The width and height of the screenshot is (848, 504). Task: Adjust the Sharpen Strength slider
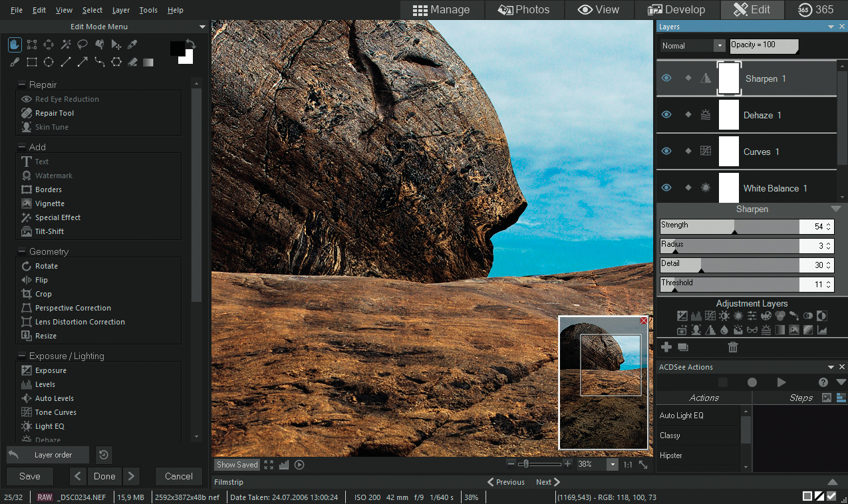coord(734,227)
